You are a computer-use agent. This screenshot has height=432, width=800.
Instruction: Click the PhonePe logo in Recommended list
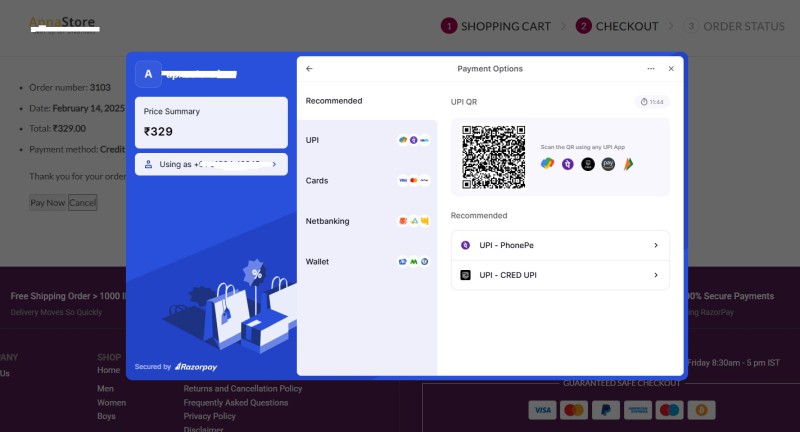coord(465,245)
